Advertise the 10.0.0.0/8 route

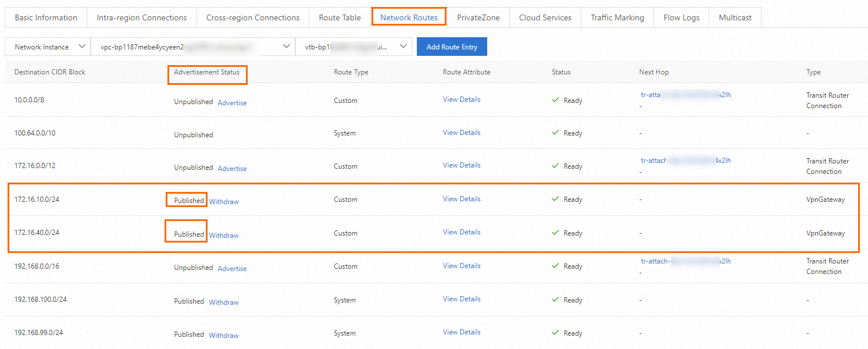232,103
